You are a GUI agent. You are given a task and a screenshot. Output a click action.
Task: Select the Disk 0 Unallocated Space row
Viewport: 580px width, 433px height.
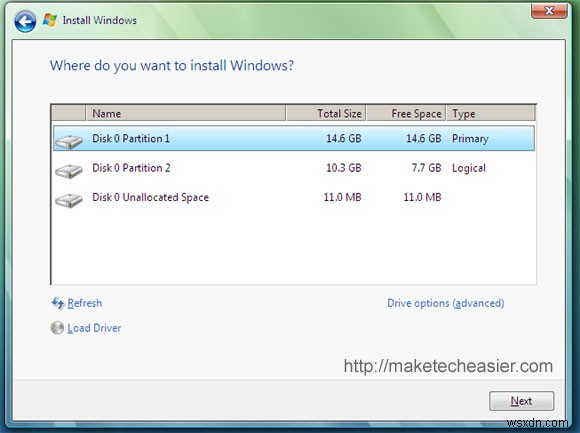coord(294,197)
